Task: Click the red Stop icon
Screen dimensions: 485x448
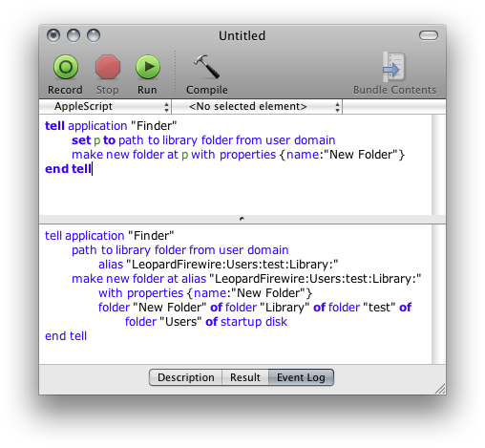Action: click(108, 67)
